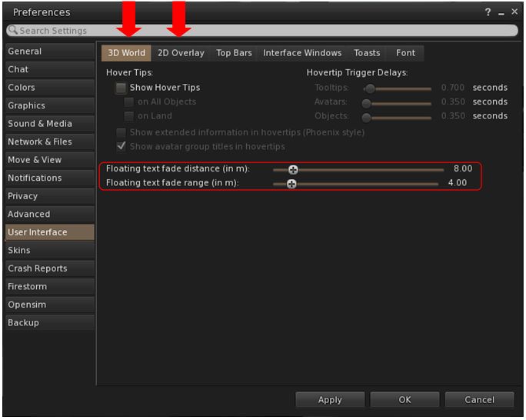Click into the Search Settings field
The image size is (526, 420).
pos(261,31)
